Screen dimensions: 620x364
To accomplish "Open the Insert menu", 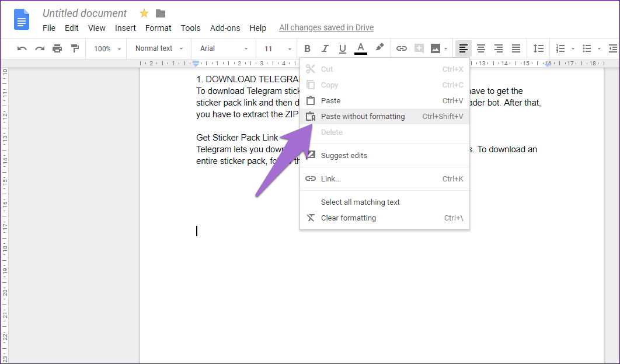I will [126, 28].
